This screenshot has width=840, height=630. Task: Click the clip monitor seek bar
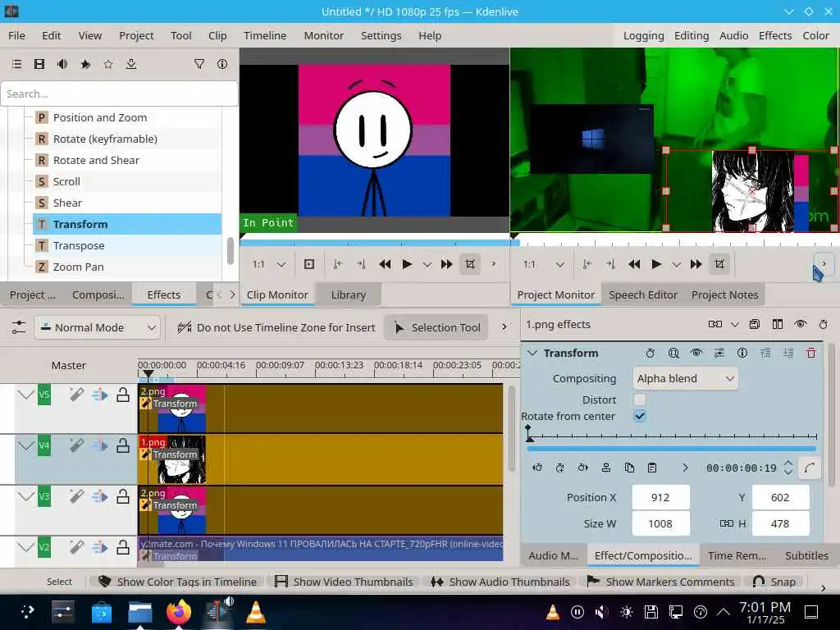[375, 242]
